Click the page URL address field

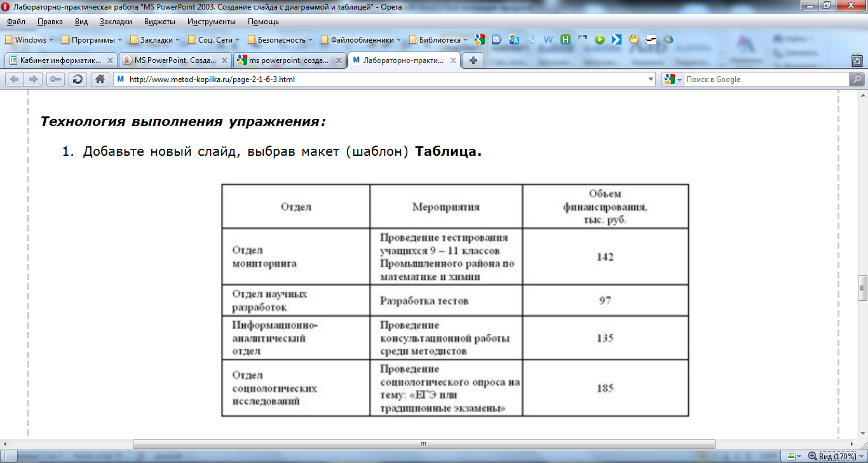pos(384,79)
